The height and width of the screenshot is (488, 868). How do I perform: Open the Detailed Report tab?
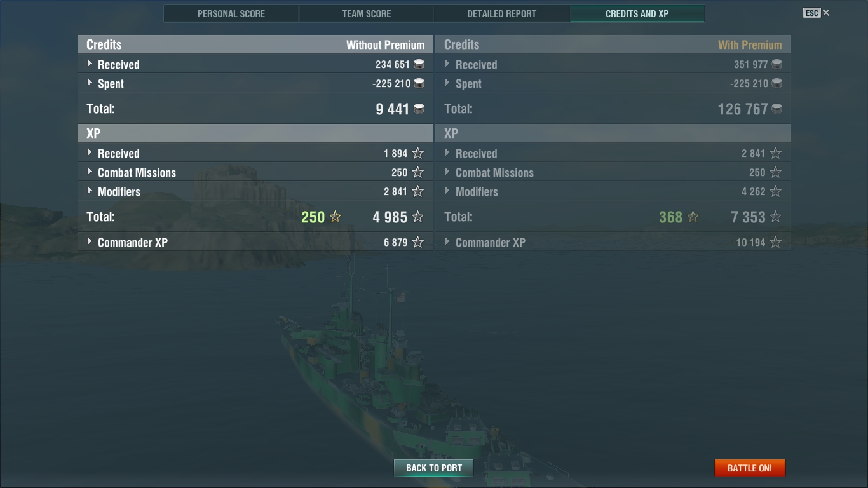tap(502, 13)
